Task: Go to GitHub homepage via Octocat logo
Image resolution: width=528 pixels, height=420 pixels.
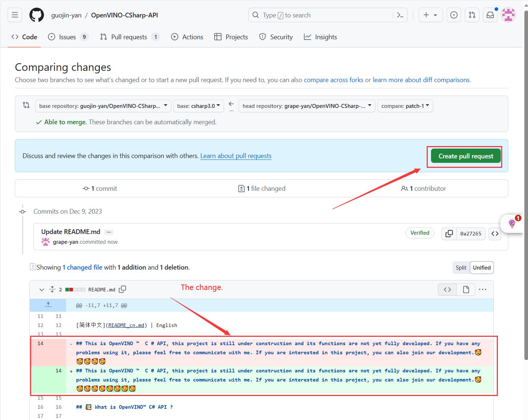Action: (x=37, y=15)
